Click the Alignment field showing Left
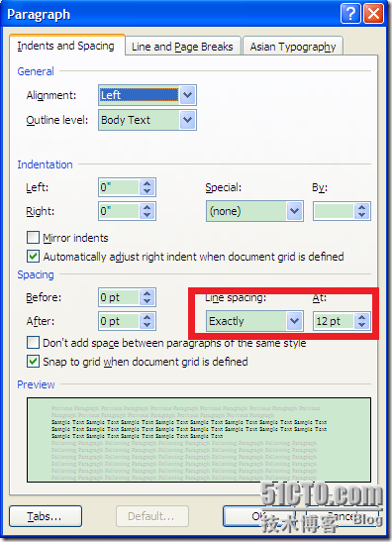 tap(140, 95)
